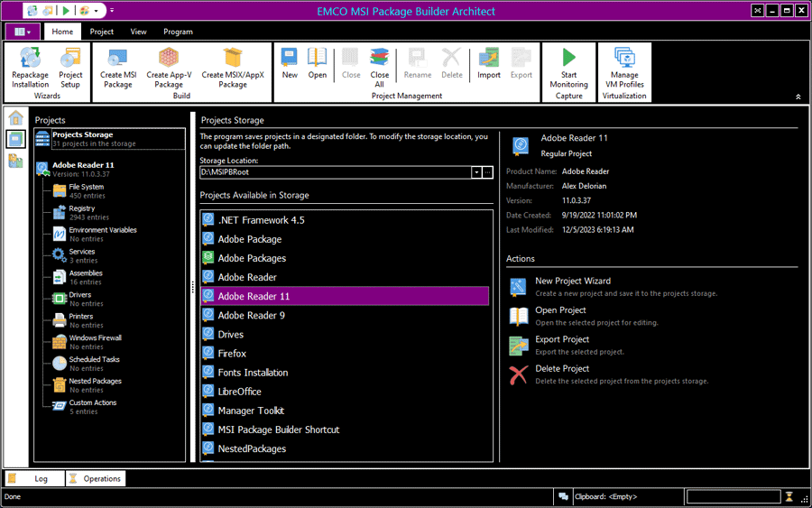Click the New Project Wizard action icon
Image resolution: width=812 pixels, height=508 pixels.
pos(518,286)
